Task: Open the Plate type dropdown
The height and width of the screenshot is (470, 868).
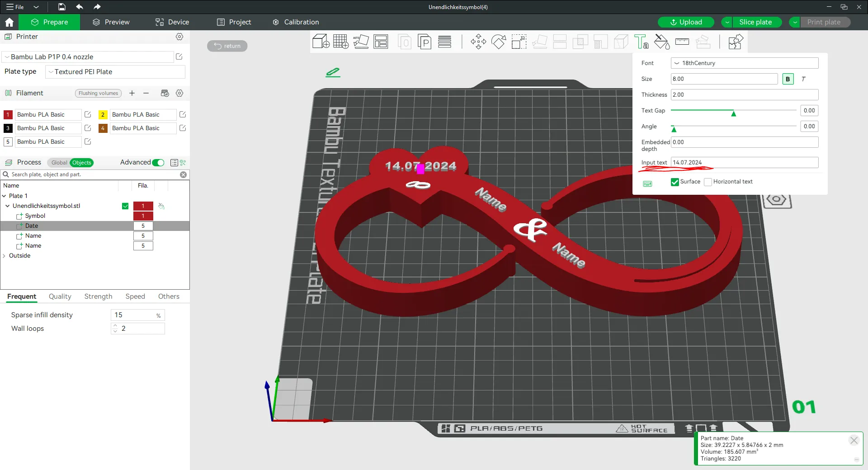Action: [x=115, y=72]
